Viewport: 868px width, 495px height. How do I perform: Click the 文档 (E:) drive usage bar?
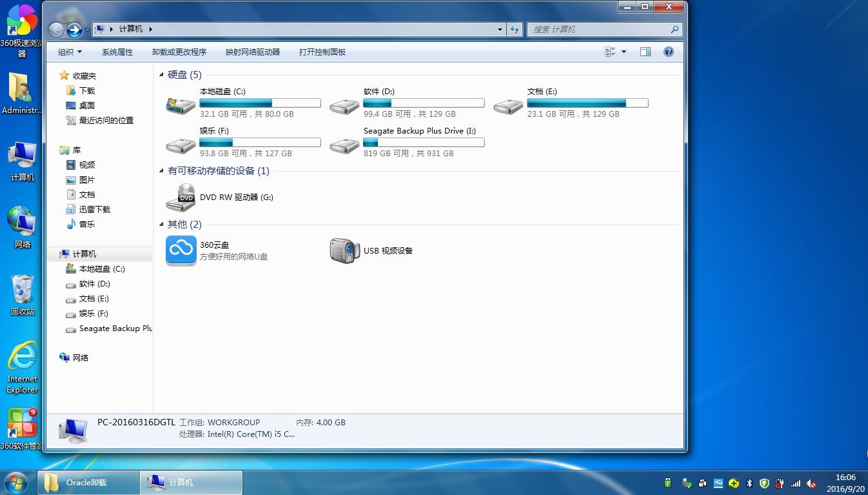click(587, 103)
